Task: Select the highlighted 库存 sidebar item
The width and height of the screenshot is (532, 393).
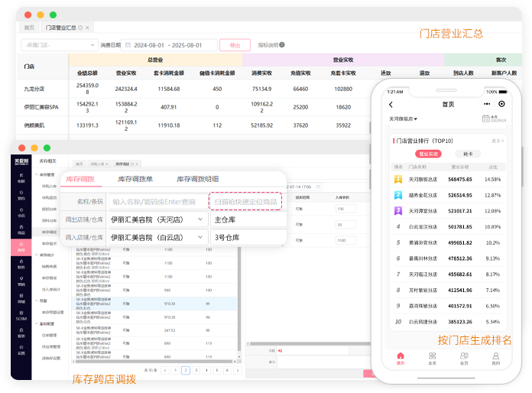Action: pos(21,247)
